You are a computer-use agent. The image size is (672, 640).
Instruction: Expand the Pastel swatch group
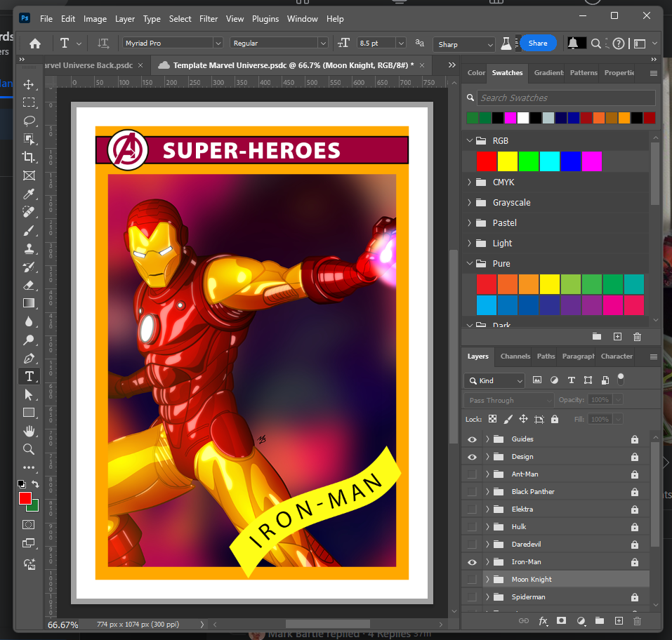(469, 222)
